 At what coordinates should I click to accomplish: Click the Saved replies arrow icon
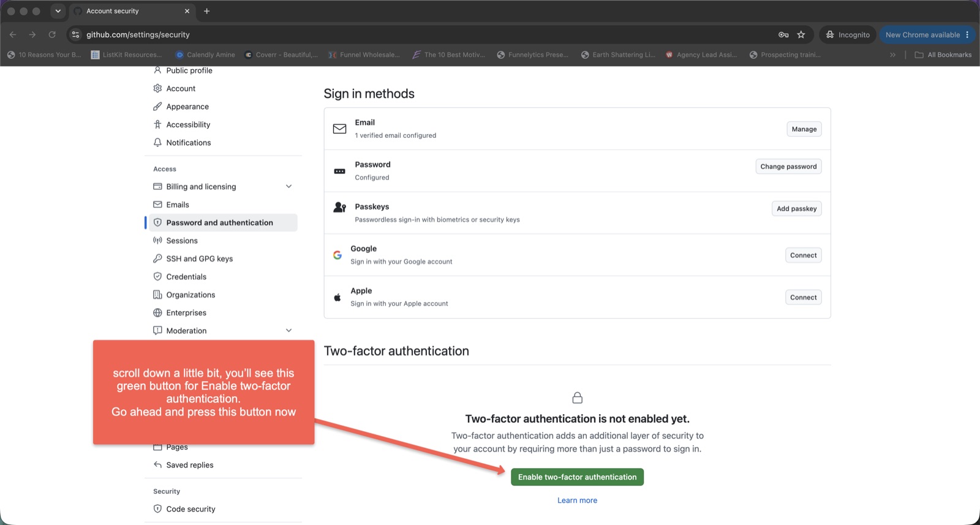(157, 465)
